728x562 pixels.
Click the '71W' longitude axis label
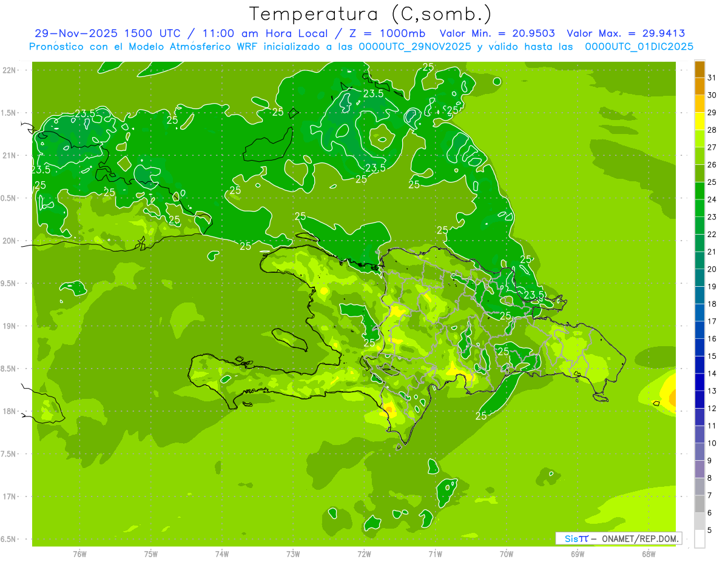click(x=435, y=554)
